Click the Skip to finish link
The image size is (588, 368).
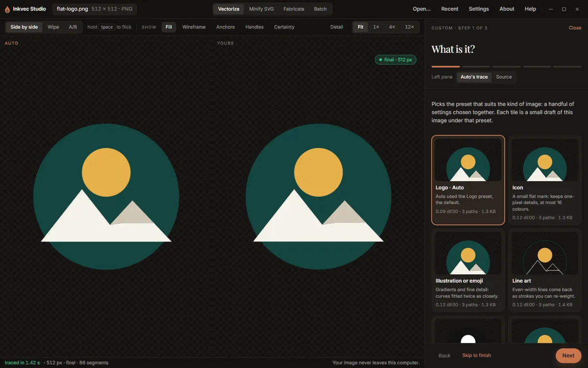(476, 355)
